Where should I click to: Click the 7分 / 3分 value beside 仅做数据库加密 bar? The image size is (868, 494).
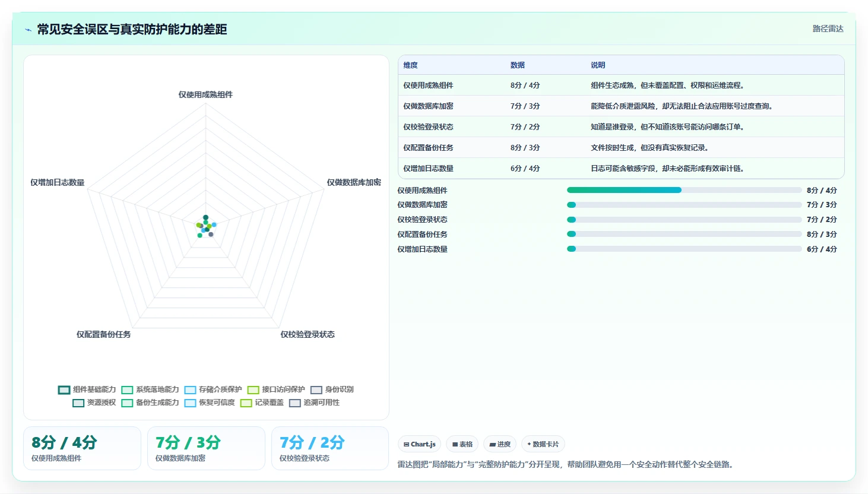822,205
